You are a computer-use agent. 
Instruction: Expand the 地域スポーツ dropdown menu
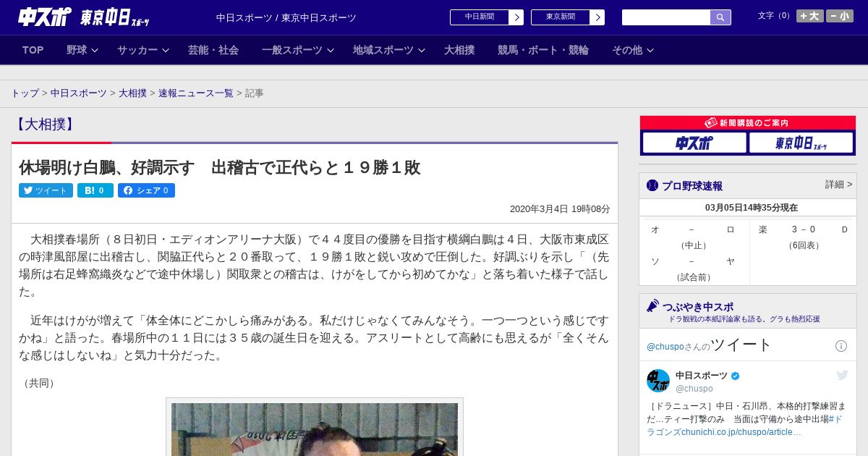tap(389, 50)
